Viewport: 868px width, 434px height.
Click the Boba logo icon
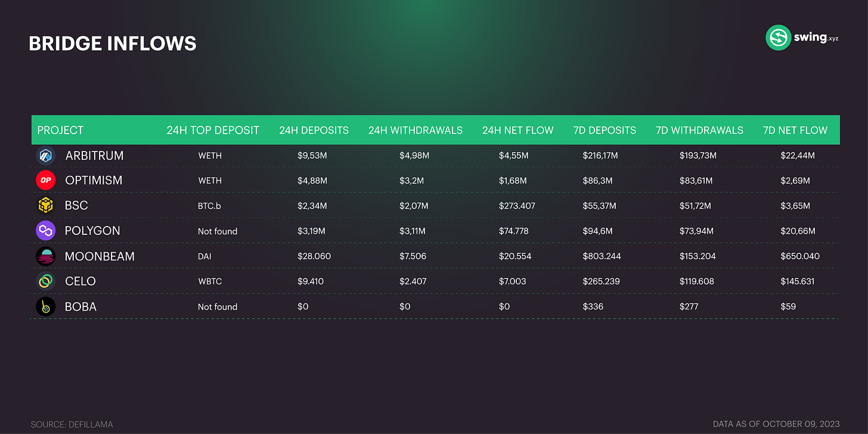(x=46, y=306)
